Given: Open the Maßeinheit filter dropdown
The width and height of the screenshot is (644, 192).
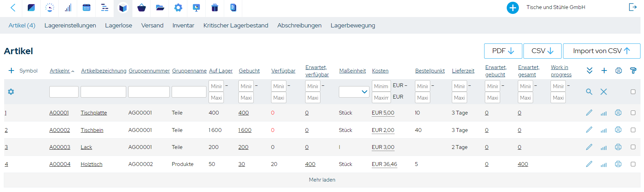Looking at the screenshot, I should click(354, 92).
